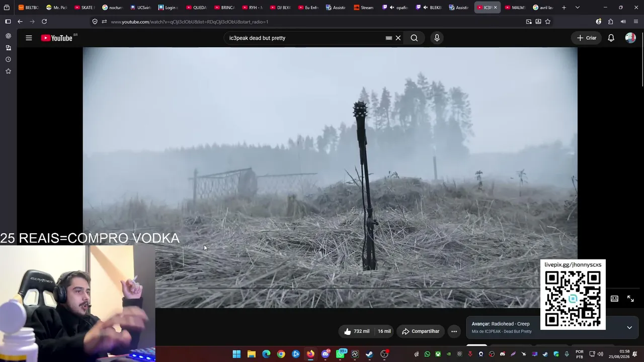Open WhatsApp with 99+ badge on taskbar
Image resolution: width=644 pixels, height=362 pixels.
pyautogui.click(x=341, y=354)
